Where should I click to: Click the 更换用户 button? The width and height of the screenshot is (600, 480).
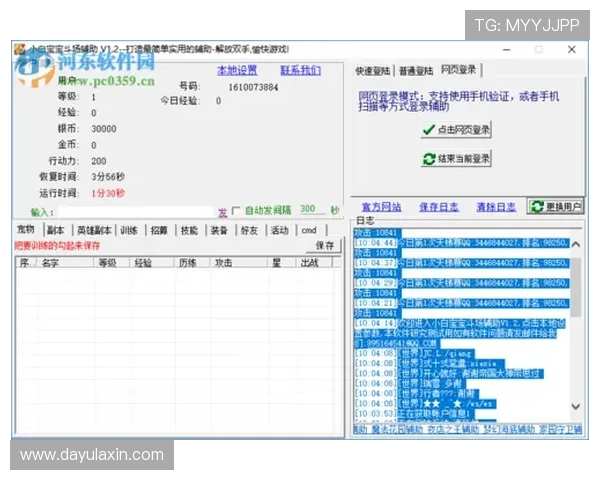click(556, 207)
